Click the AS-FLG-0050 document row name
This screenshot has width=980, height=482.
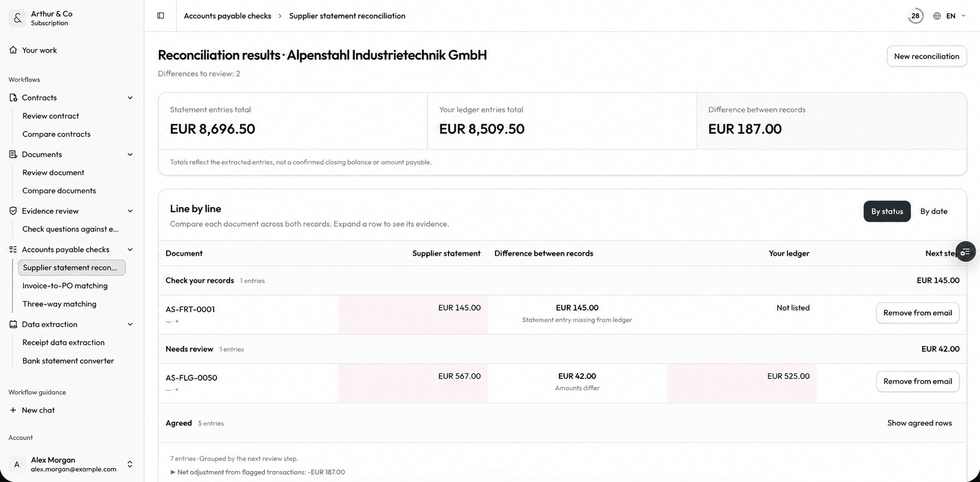click(x=191, y=378)
